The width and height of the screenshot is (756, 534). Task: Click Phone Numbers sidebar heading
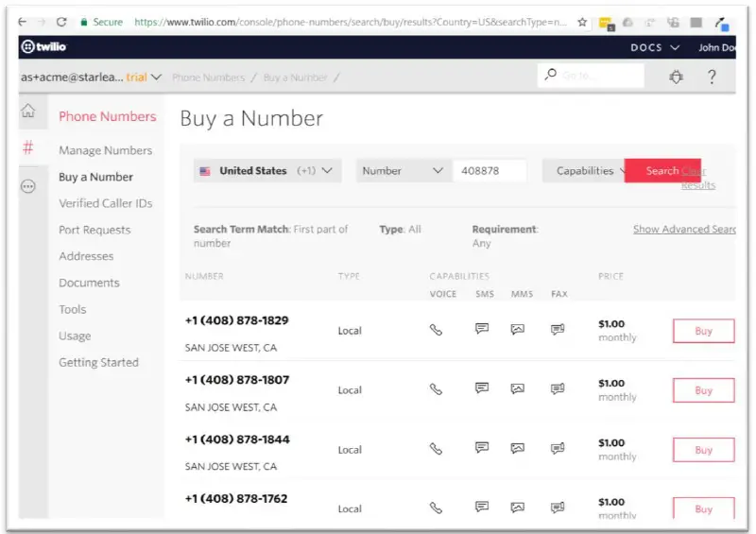point(108,116)
